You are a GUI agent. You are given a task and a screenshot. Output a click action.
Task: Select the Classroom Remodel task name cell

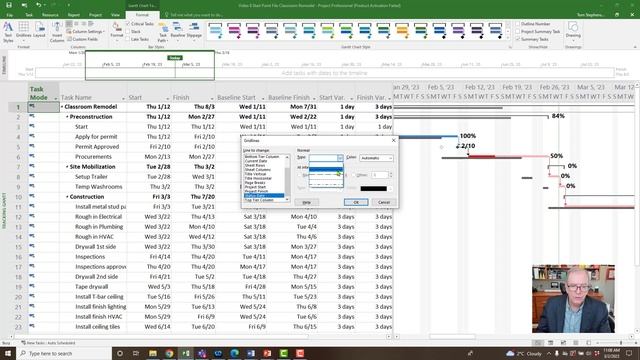(x=93, y=107)
